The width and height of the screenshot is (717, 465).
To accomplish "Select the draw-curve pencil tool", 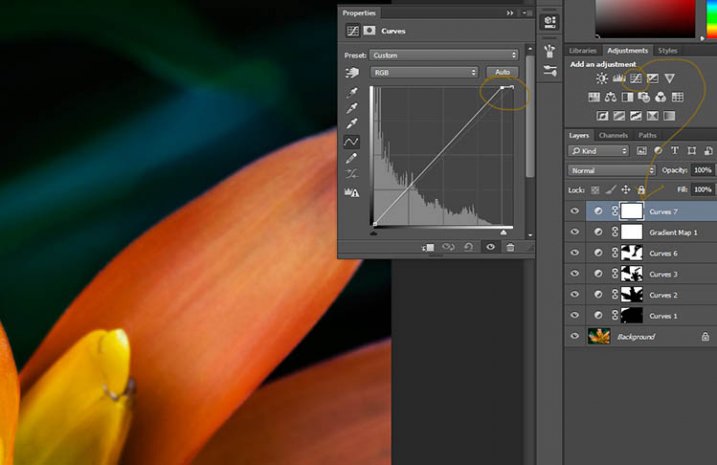I will (352, 158).
